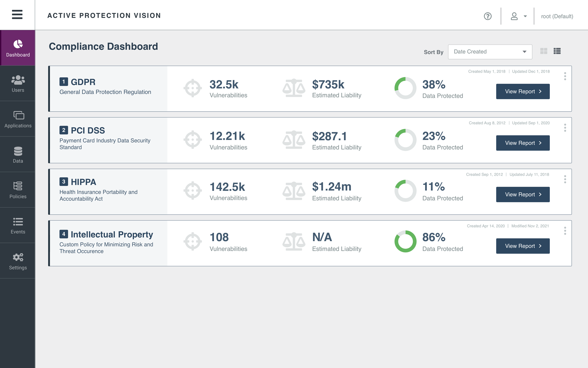Open the Users section in sidebar
Screen dimensions: 588x368
pyautogui.click(x=18, y=83)
